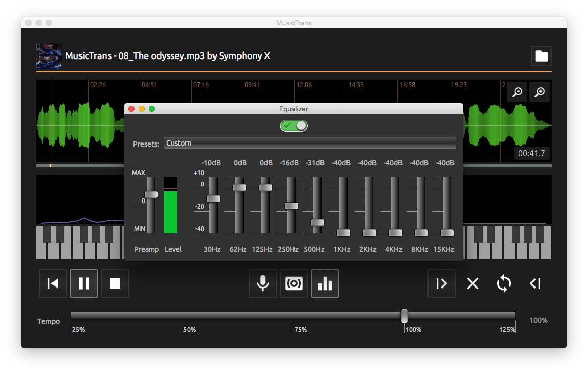Click the 15KHz band slider handle

447,233
